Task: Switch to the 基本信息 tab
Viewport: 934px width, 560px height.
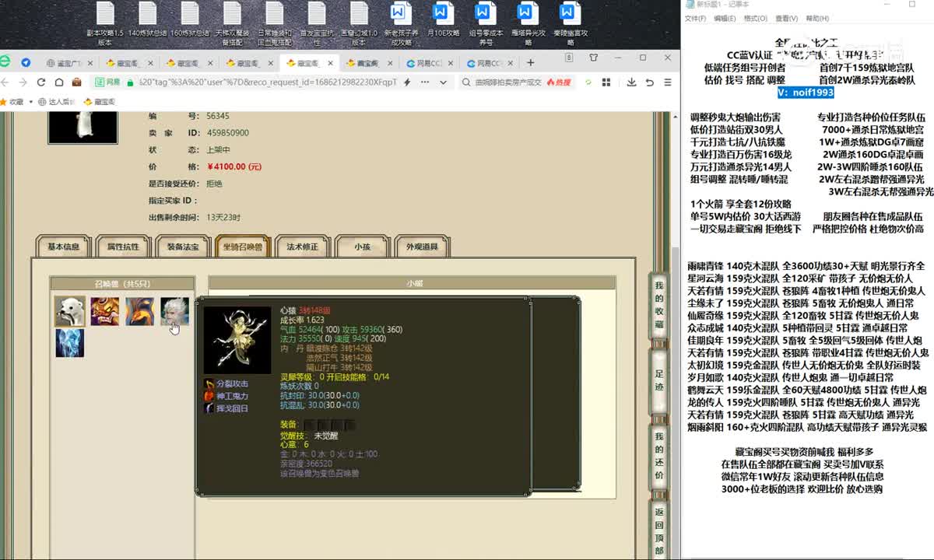Action: [64, 247]
